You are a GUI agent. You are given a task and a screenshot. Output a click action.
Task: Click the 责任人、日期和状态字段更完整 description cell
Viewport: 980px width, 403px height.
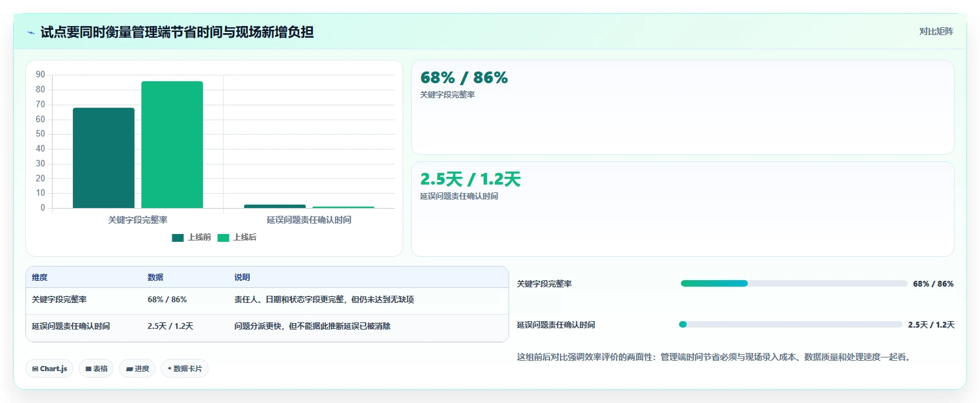tap(324, 300)
